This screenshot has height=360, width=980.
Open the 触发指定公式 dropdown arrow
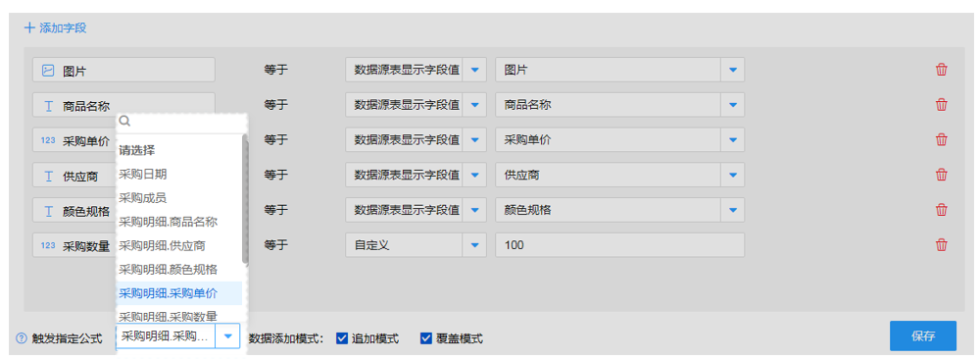point(228,336)
